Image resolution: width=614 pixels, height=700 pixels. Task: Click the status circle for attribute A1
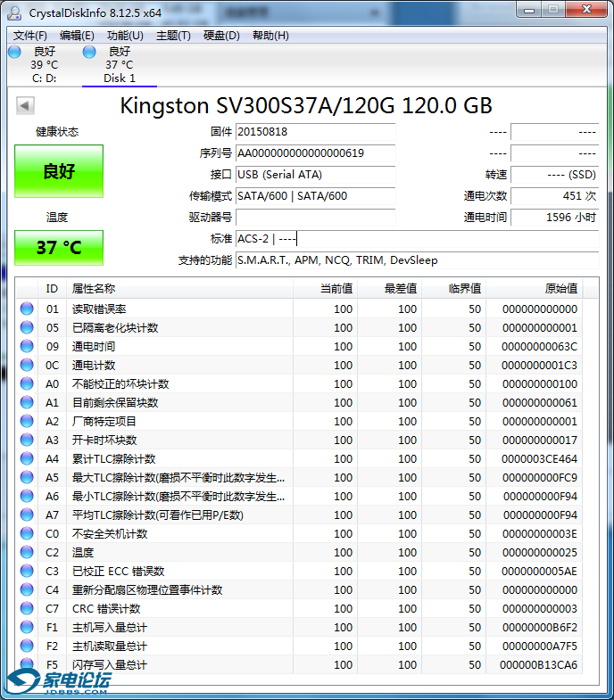coord(27,402)
